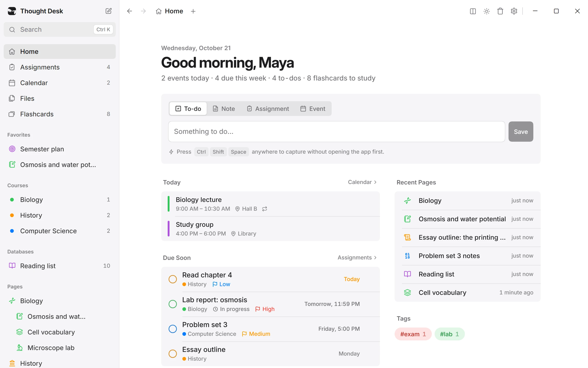Image resolution: width=588 pixels, height=368 pixels.
Task: Open Files in the sidebar
Action: tap(59, 98)
